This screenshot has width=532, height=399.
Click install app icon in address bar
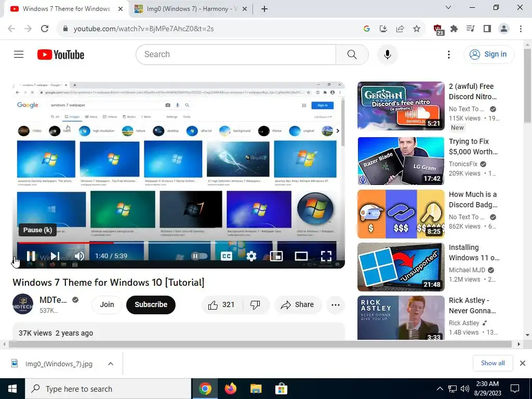click(383, 29)
